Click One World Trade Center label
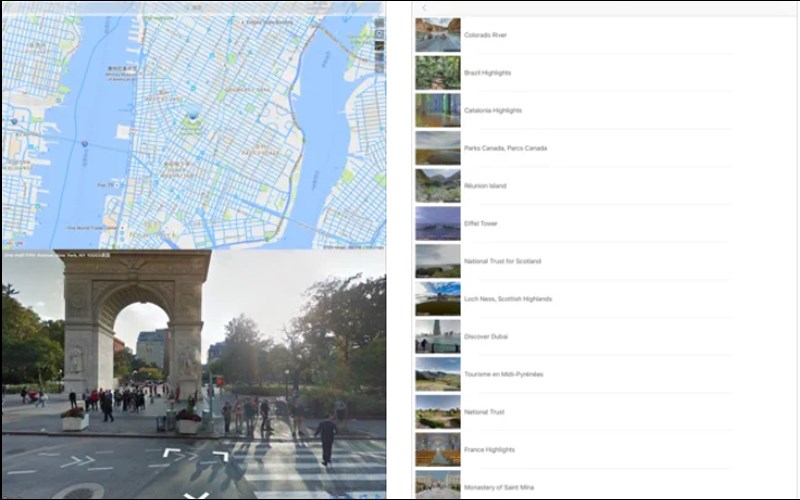Viewport: 800px width, 500px height. pos(92,228)
